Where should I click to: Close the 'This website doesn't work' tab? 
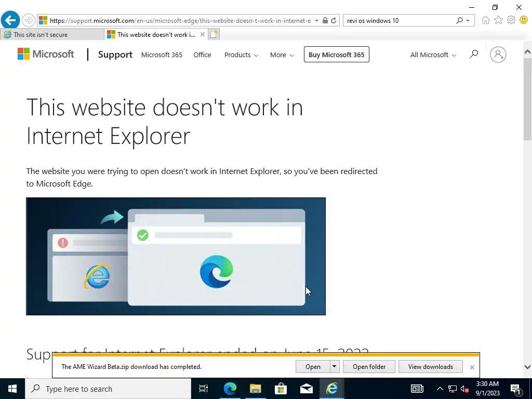click(x=203, y=34)
